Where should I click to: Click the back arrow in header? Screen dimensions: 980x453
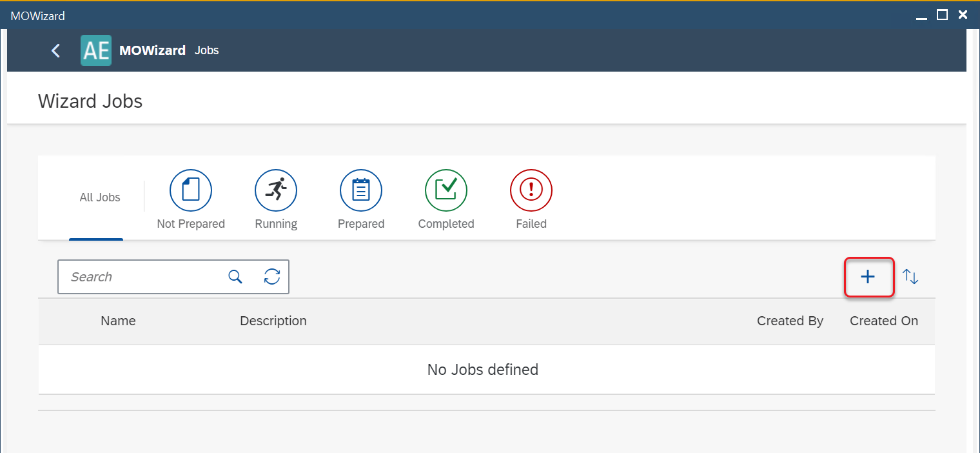click(x=56, y=50)
